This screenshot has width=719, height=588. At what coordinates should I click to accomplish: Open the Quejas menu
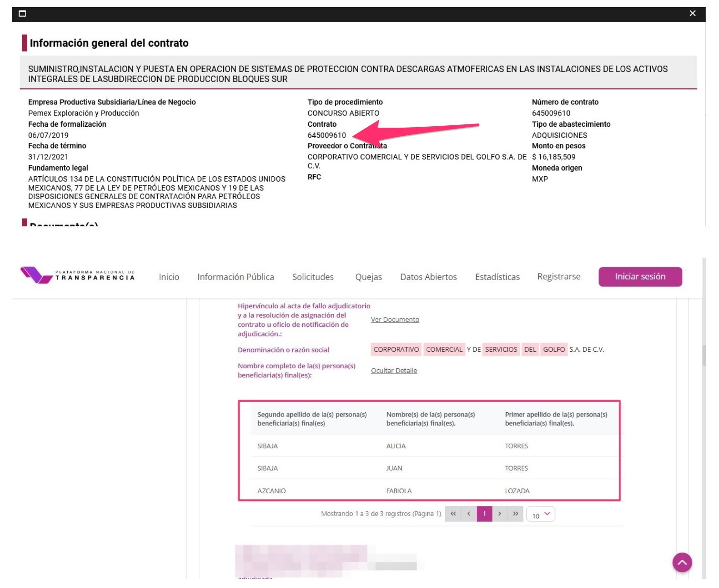(369, 277)
